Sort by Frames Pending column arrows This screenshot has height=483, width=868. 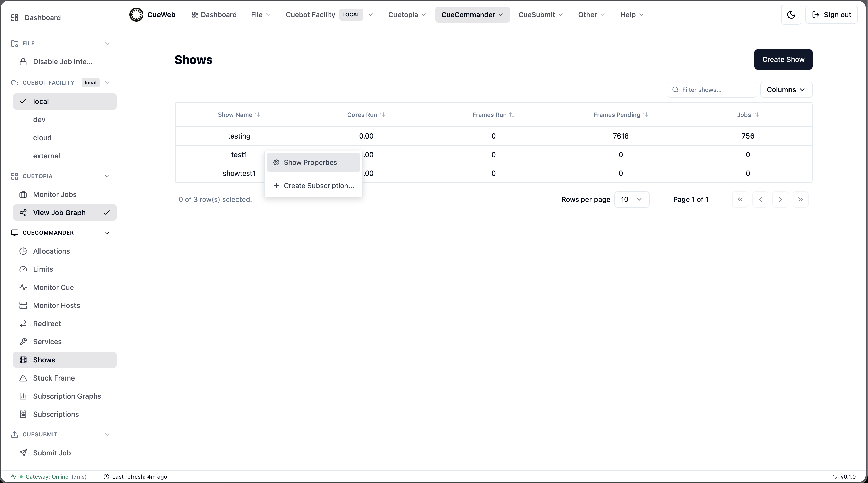[645, 115]
